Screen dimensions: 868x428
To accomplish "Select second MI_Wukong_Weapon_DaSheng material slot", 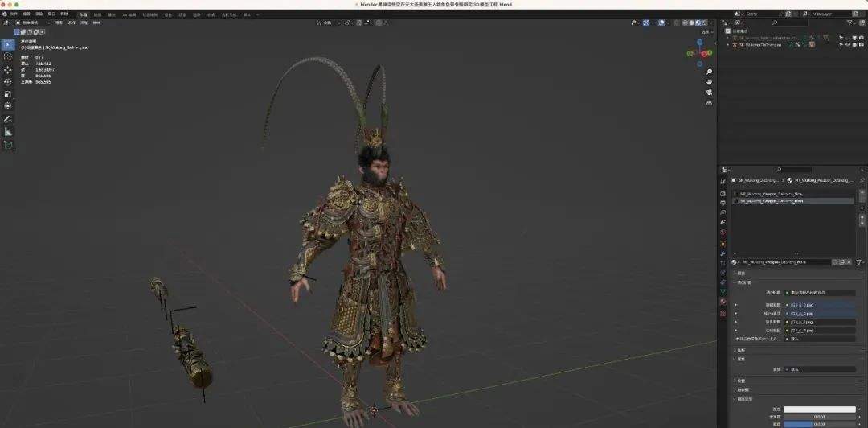I will [x=792, y=200].
